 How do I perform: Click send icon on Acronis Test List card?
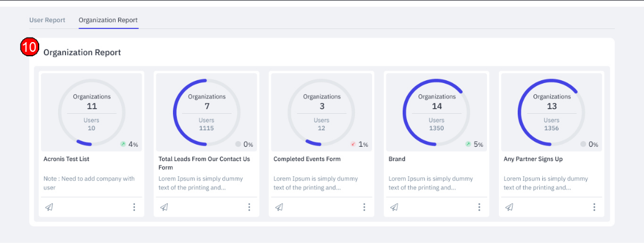pos(49,207)
